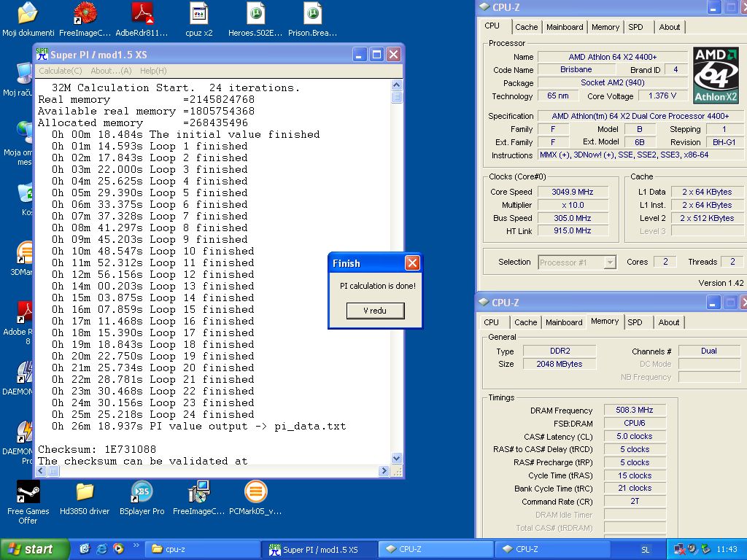The image size is (747, 560).
Task: Click the Memory CPU-Z window title icon
Action: tap(484, 303)
